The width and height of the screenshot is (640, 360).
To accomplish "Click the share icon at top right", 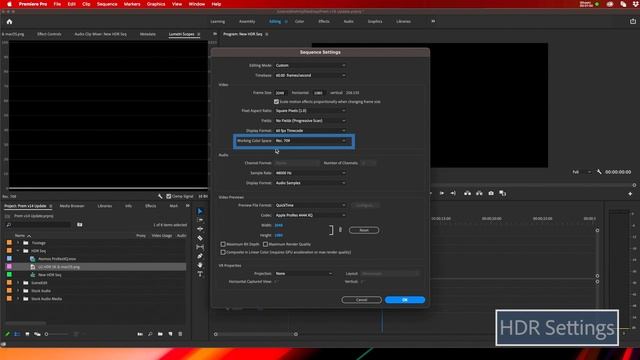I will pyautogui.click(x=633, y=21).
